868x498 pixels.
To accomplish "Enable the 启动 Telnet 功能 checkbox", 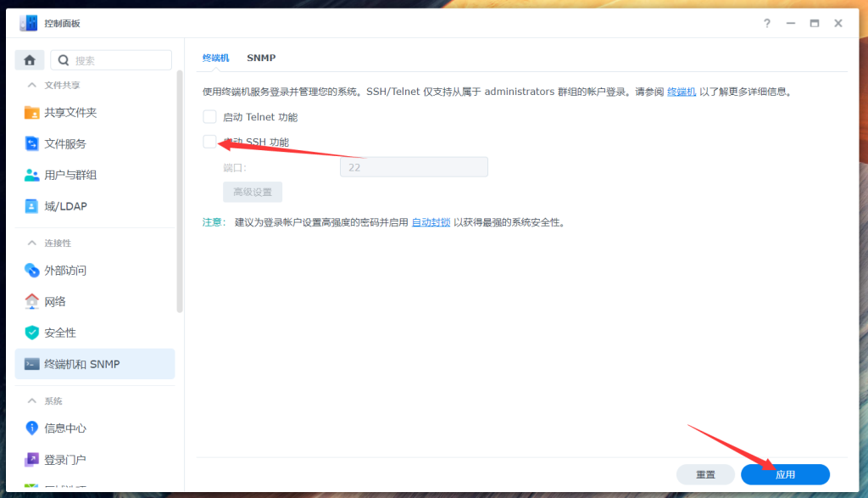I will [x=209, y=116].
